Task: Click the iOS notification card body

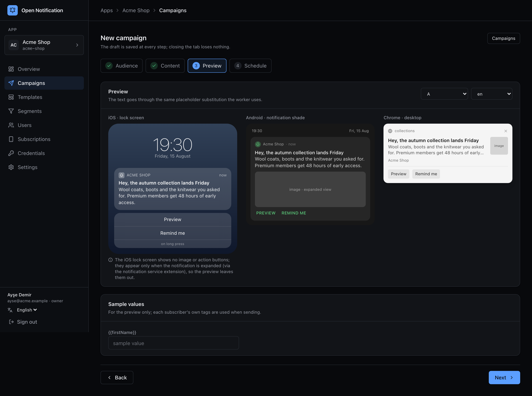Action: pyautogui.click(x=173, y=189)
